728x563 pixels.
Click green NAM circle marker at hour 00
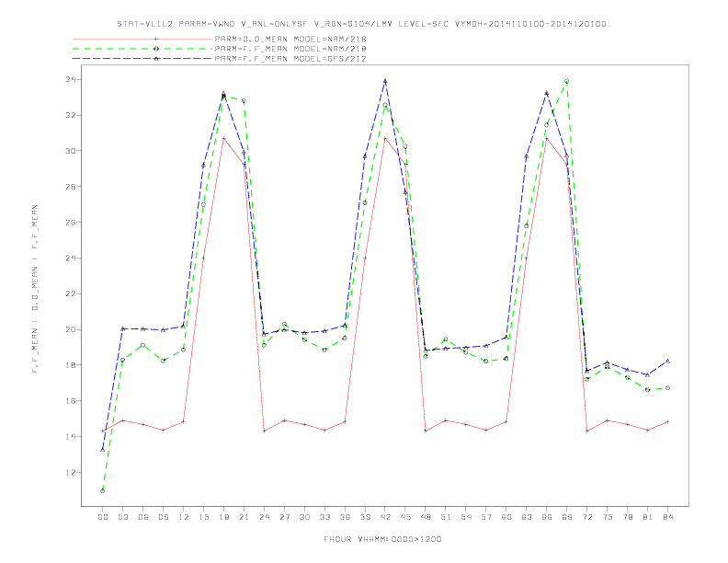click(103, 490)
